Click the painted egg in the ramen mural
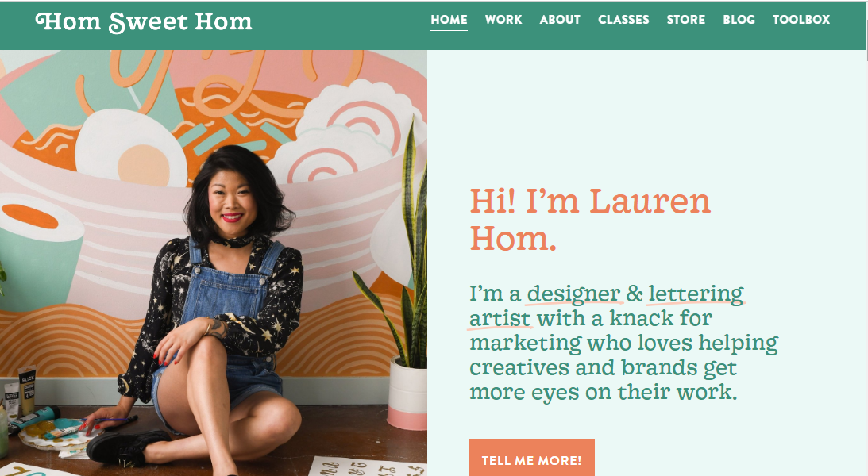 point(132,149)
